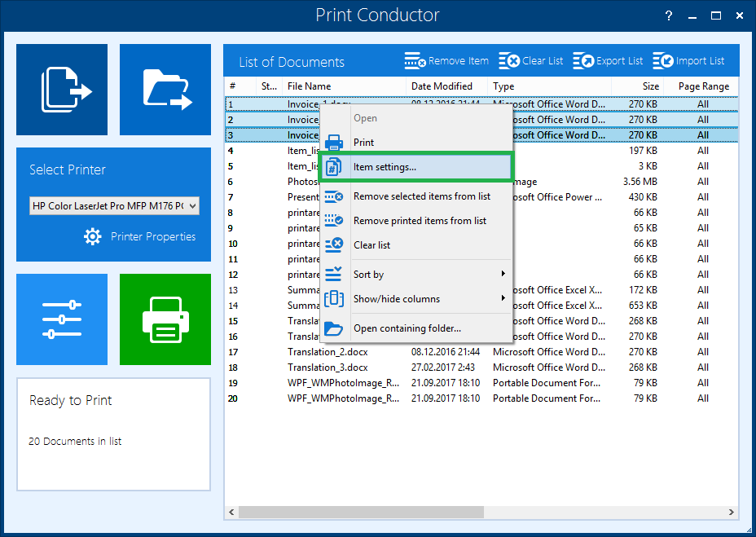Image resolution: width=756 pixels, height=537 pixels.
Task: Select the Translation_3.docx row
Action: tap(481, 368)
